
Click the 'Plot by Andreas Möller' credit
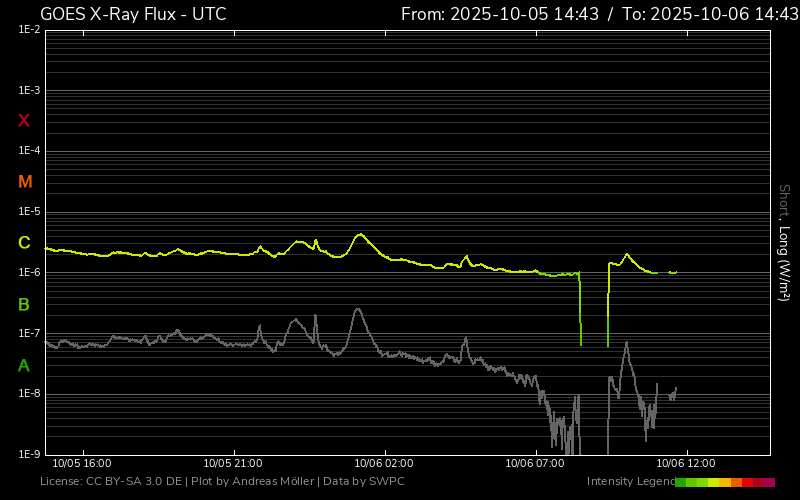point(253,482)
